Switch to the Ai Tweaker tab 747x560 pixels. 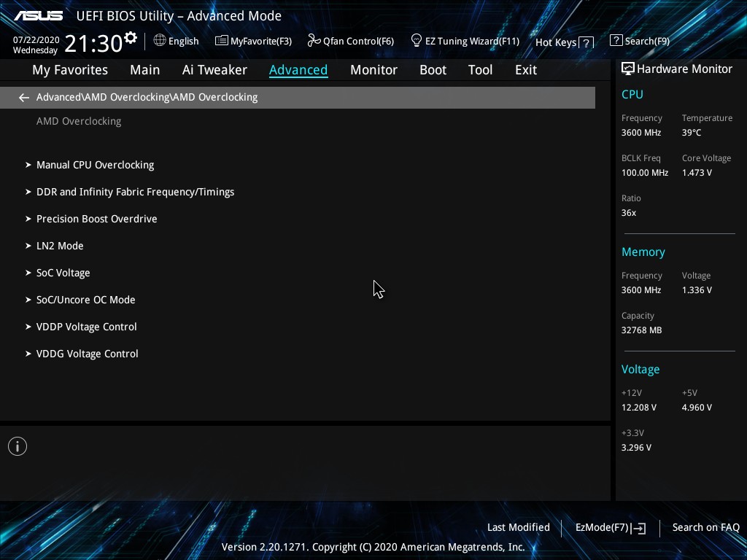214,70
